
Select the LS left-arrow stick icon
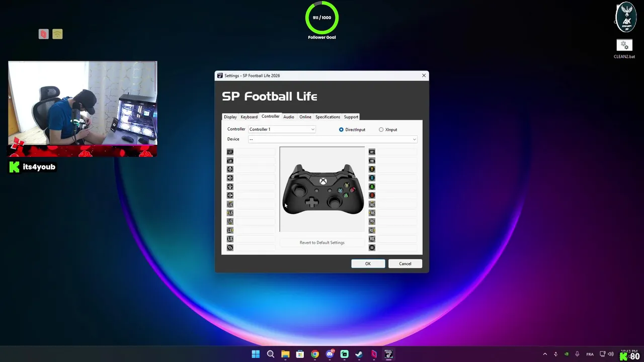pyautogui.click(x=230, y=213)
